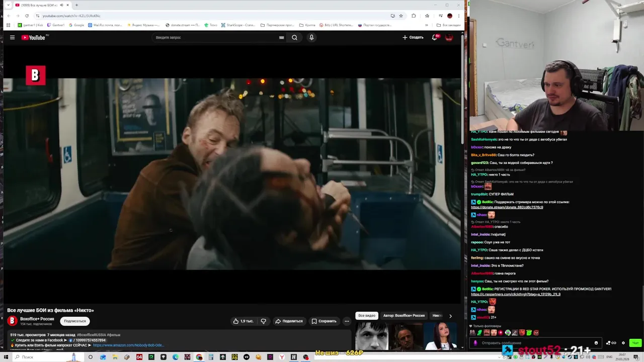Open YouTube notifications bell

[x=434, y=37]
